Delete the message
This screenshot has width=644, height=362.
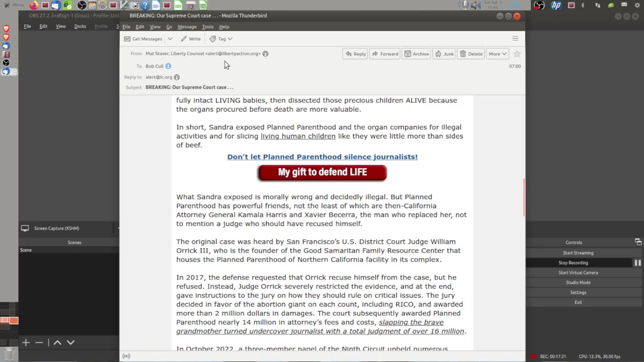[x=471, y=54]
